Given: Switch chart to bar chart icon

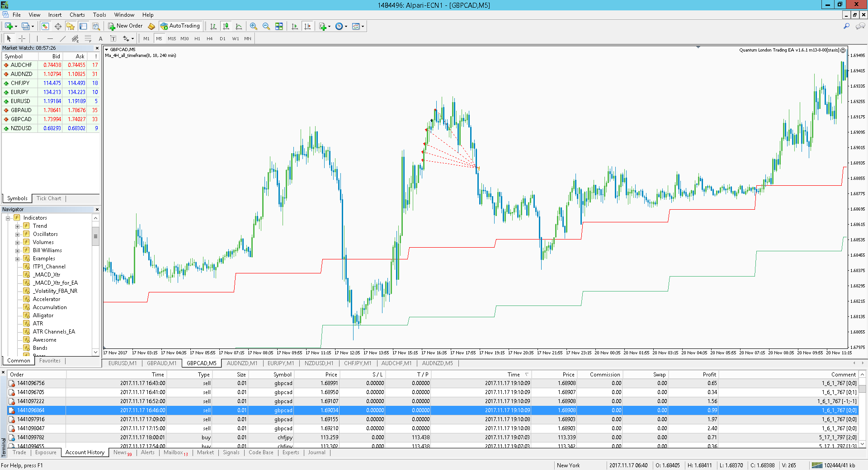Looking at the screenshot, I should point(213,26).
